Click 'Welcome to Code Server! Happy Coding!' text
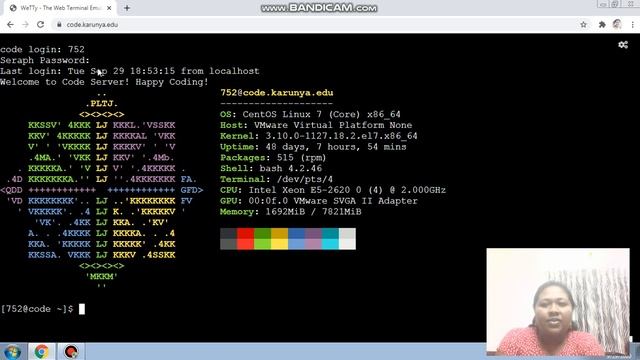Viewport: 640px width, 360px height. click(104, 82)
